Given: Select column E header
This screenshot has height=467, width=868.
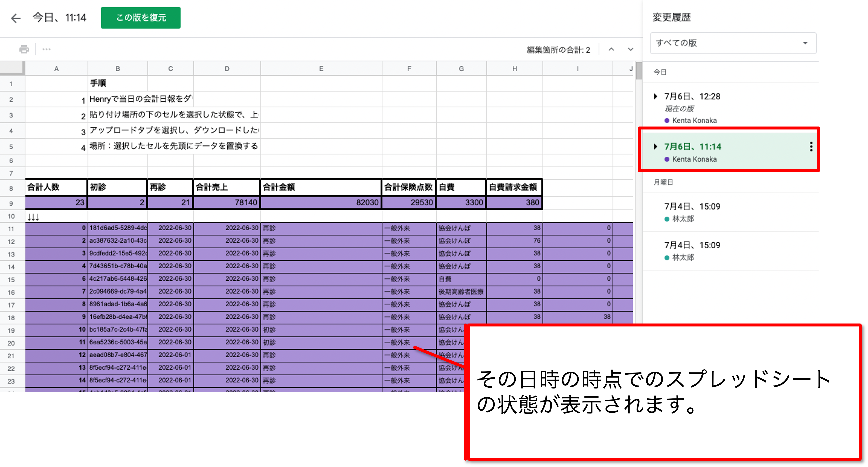Looking at the screenshot, I should tap(321, 69).
